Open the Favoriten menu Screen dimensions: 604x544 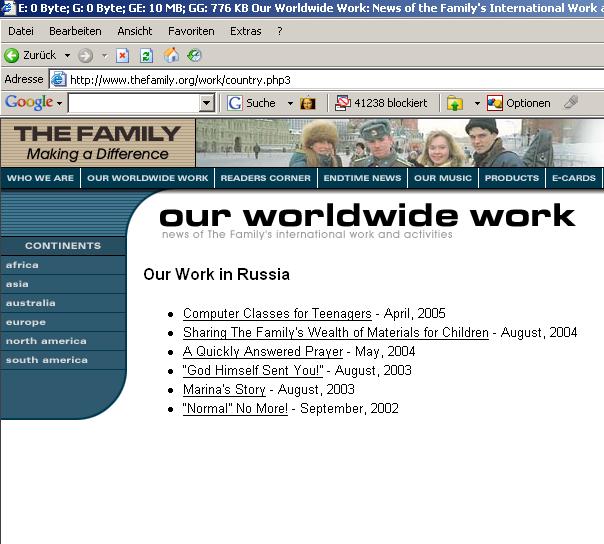(x=191, y=31)
